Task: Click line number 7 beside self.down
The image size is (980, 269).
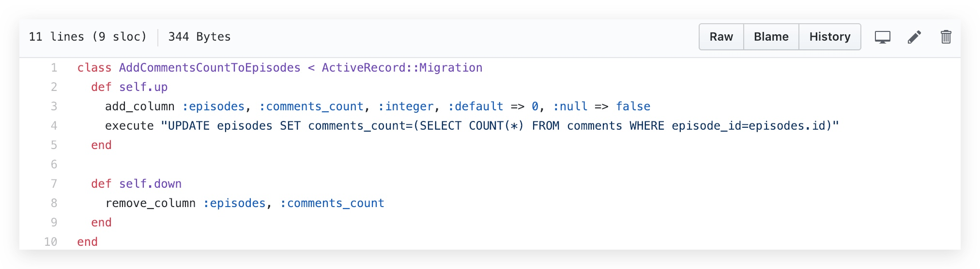Action: pyautogui.click(x=54, y=184)
